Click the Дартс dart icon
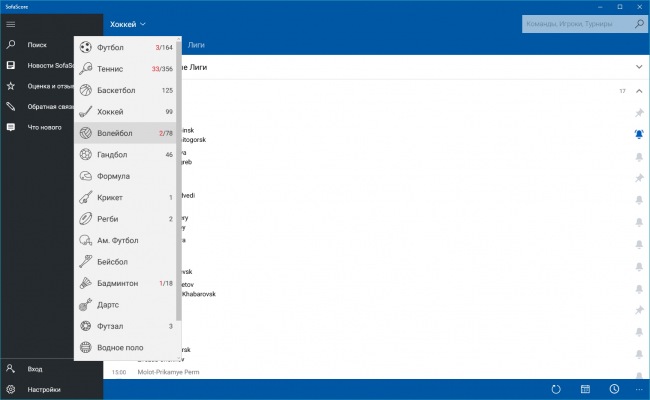 pyautogui.click(x=85, y=305)
